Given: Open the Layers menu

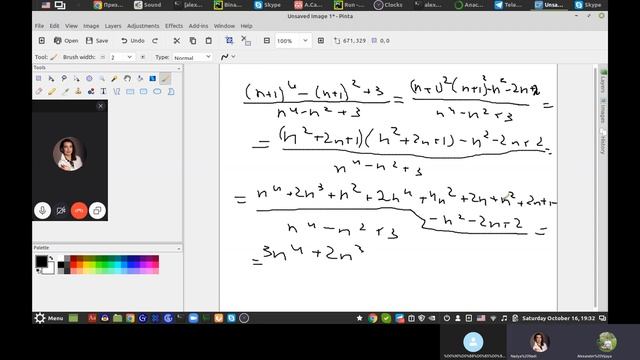Looking at the screenshot, I should click(113, 26).
